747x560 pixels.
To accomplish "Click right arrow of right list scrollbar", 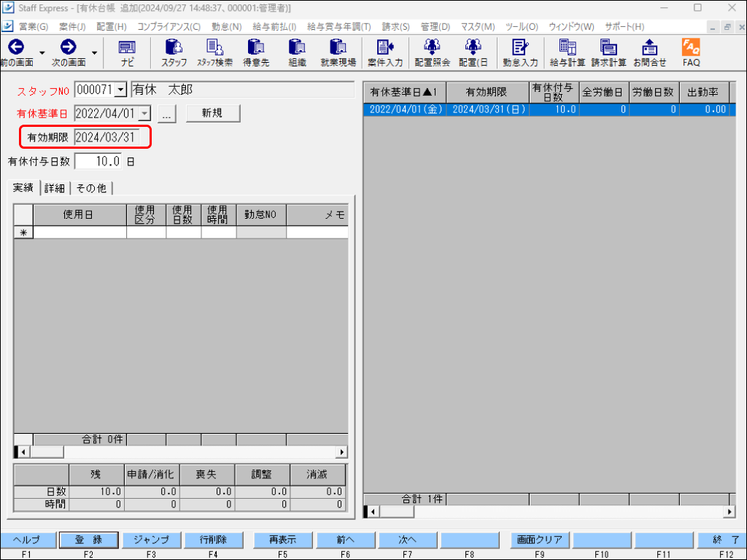I will point(729,512).
